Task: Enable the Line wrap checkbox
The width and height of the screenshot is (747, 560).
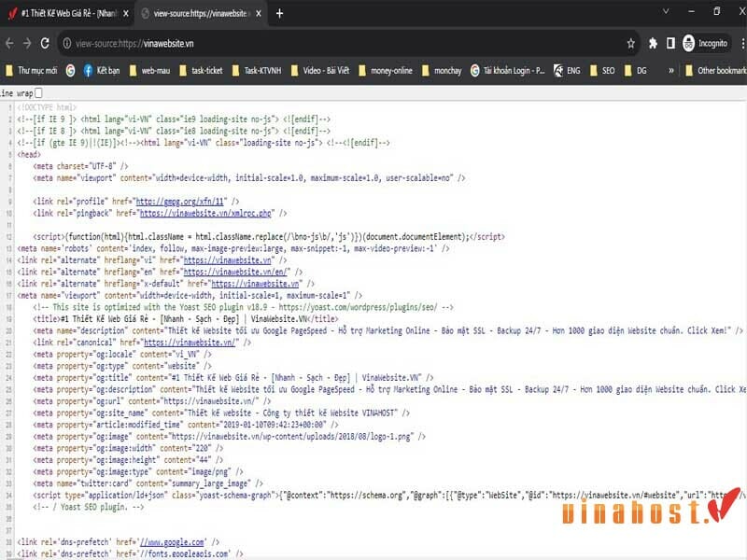Action: pyautogui.click(x=38, y=92)
